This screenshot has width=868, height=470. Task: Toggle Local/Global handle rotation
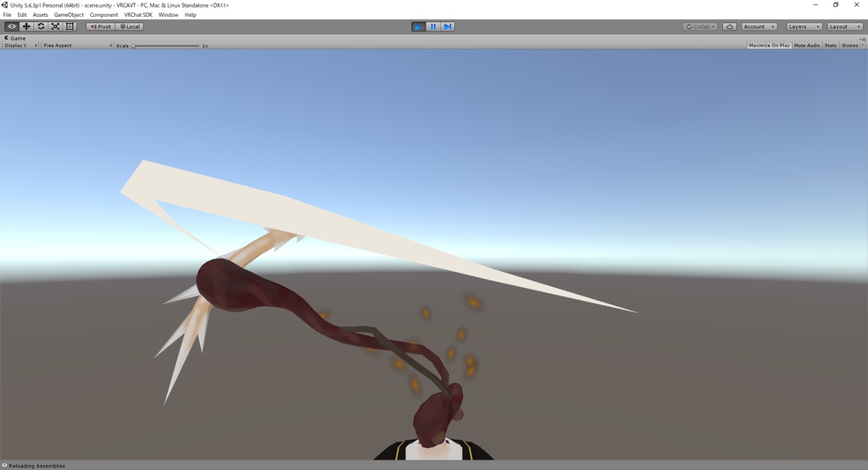(x=130, y=26)
